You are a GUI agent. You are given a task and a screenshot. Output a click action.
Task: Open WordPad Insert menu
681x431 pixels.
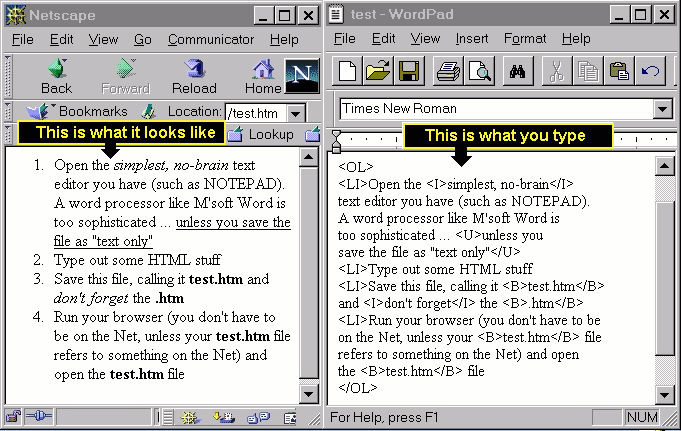click(472, 39)
